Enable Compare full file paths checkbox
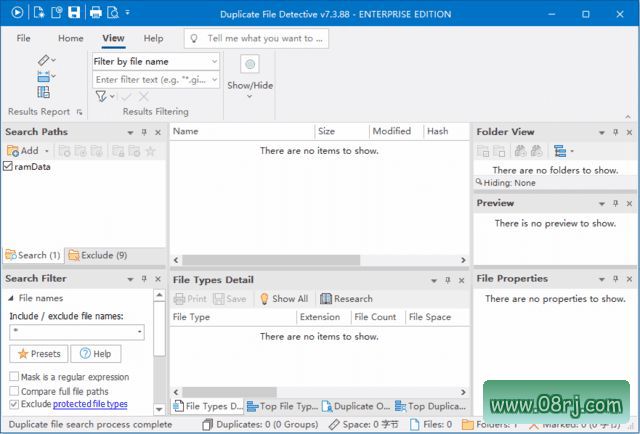The height and width of the screenshot is (434, 640). 14,391
